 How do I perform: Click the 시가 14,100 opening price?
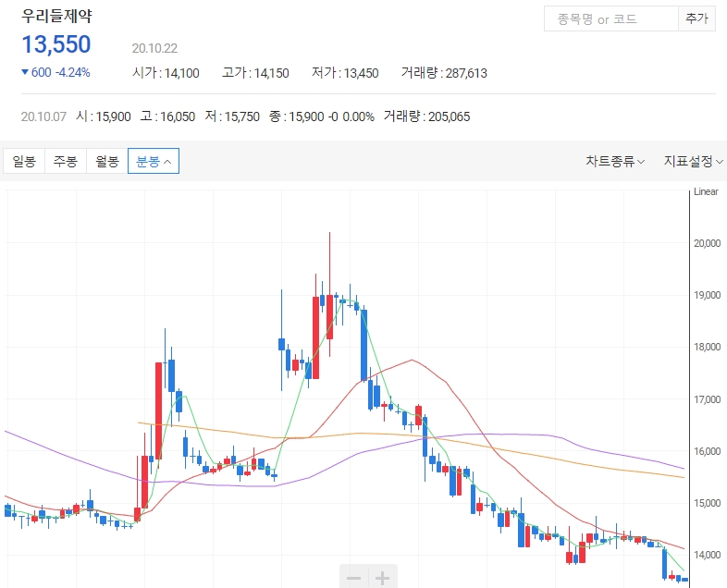point(166,73)
